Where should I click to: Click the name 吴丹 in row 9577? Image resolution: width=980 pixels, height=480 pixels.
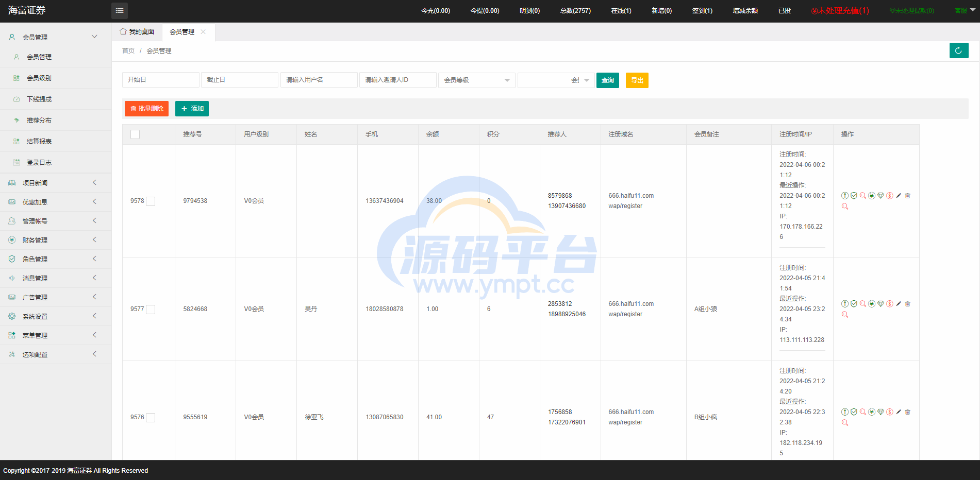311,309
